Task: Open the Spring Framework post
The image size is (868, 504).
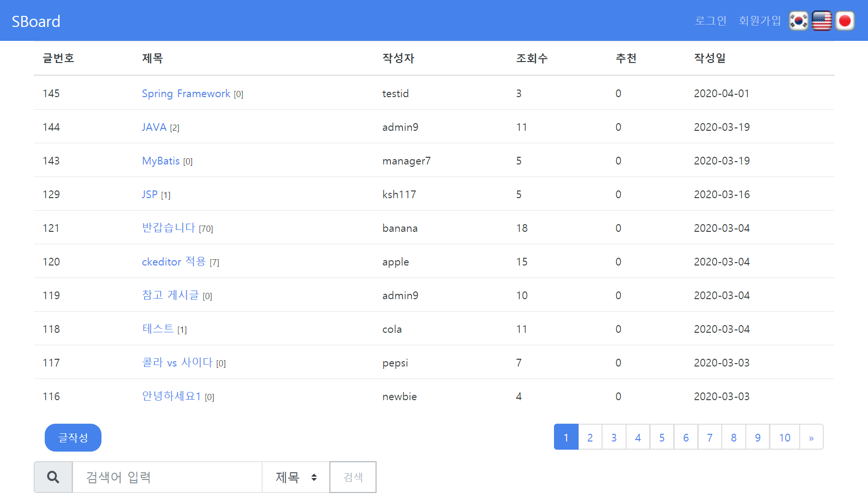Action: coord(187,93)
